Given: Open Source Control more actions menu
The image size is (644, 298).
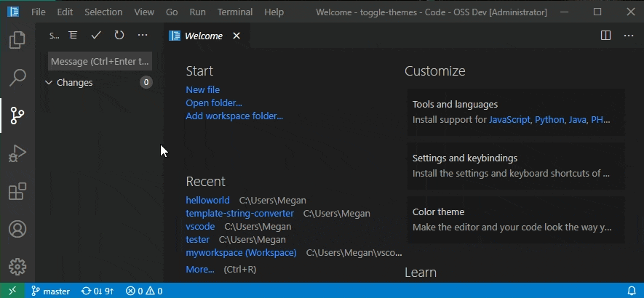Looking at the screenshot, I should [143, 36].
